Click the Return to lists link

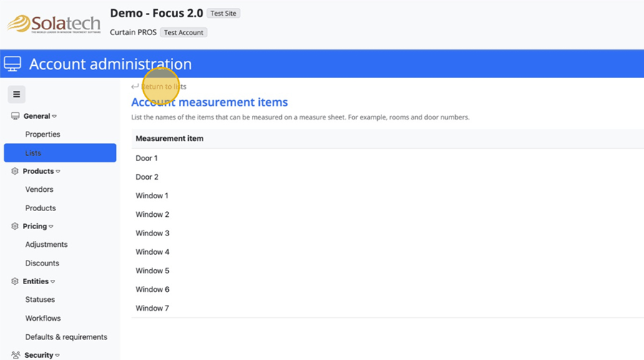click(163, 87)
